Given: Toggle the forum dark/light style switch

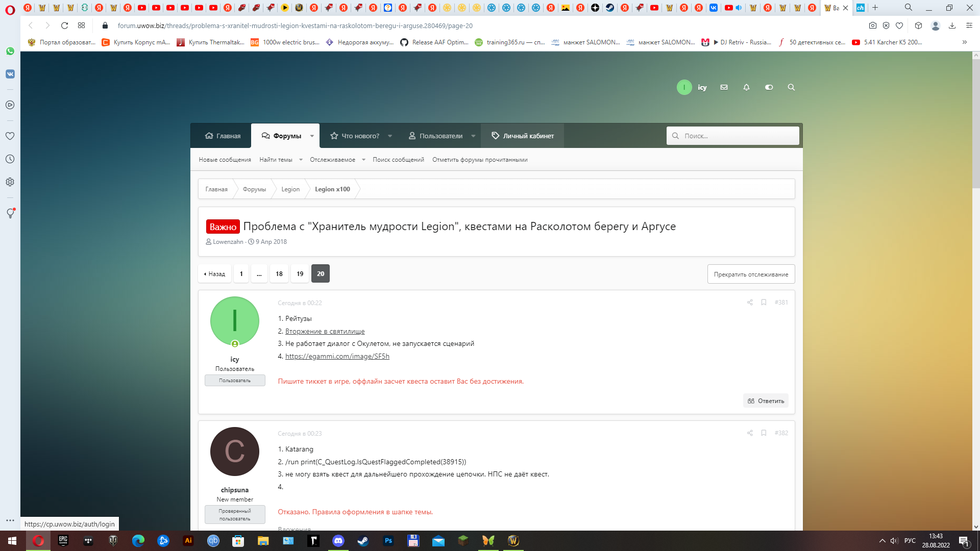Looking at the screenshot, I should (769, 87).
